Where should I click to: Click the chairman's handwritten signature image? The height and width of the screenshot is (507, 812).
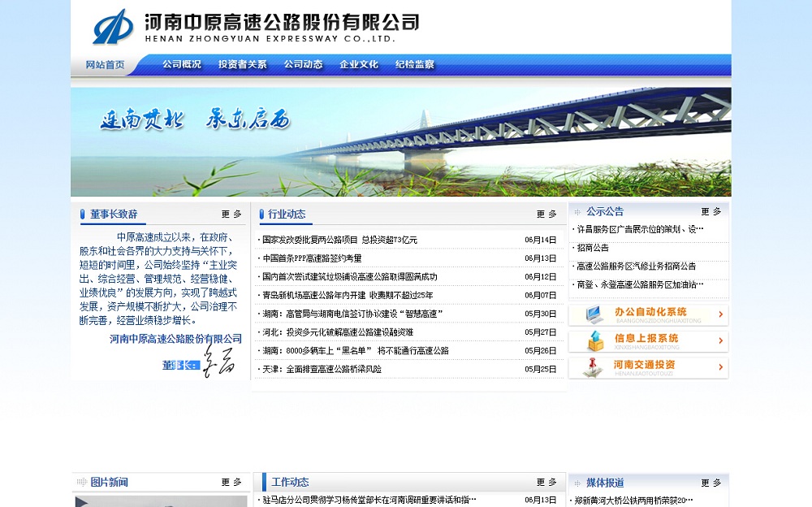(x=218, y=360)
